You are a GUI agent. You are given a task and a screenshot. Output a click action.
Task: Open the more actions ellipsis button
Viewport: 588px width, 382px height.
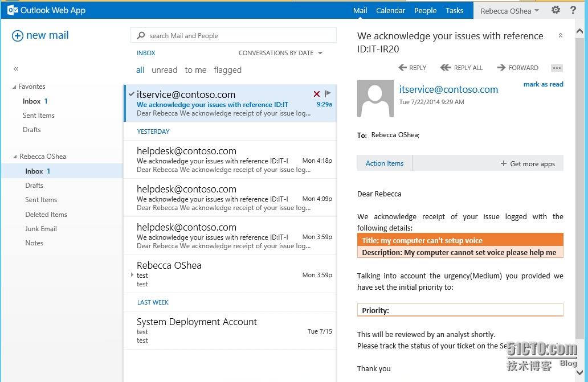[x=557, y=68]
